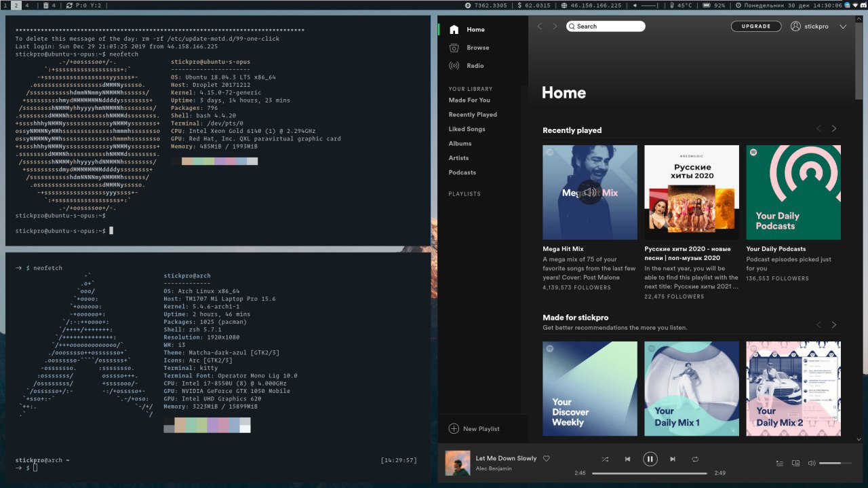
Task: Open Made For You in the library
Action: tap(469, 100)
